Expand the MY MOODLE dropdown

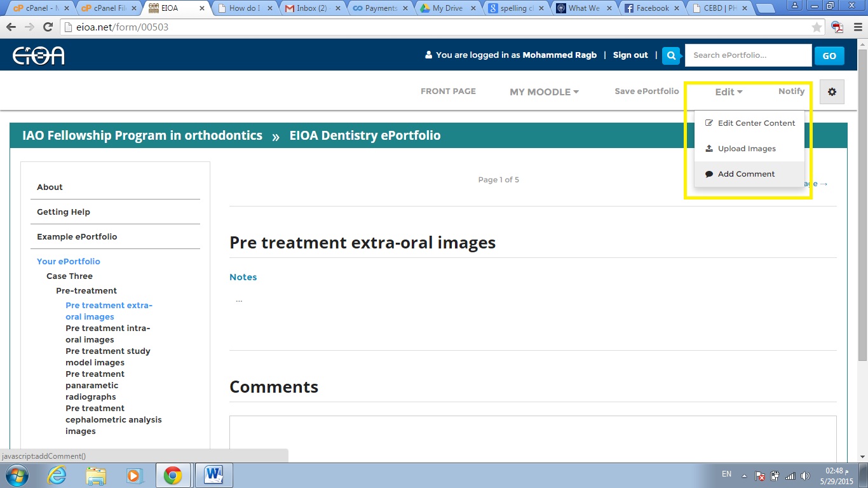[x=544, y=92]
